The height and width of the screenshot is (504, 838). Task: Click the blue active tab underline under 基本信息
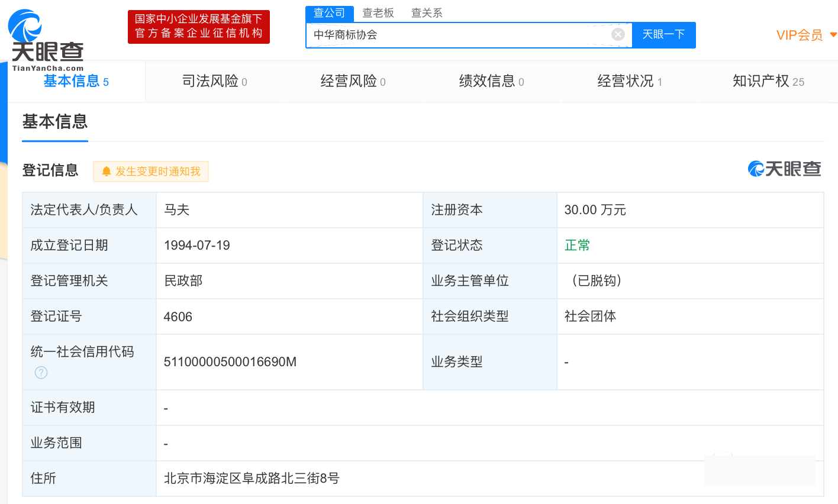tap(54, 142)
